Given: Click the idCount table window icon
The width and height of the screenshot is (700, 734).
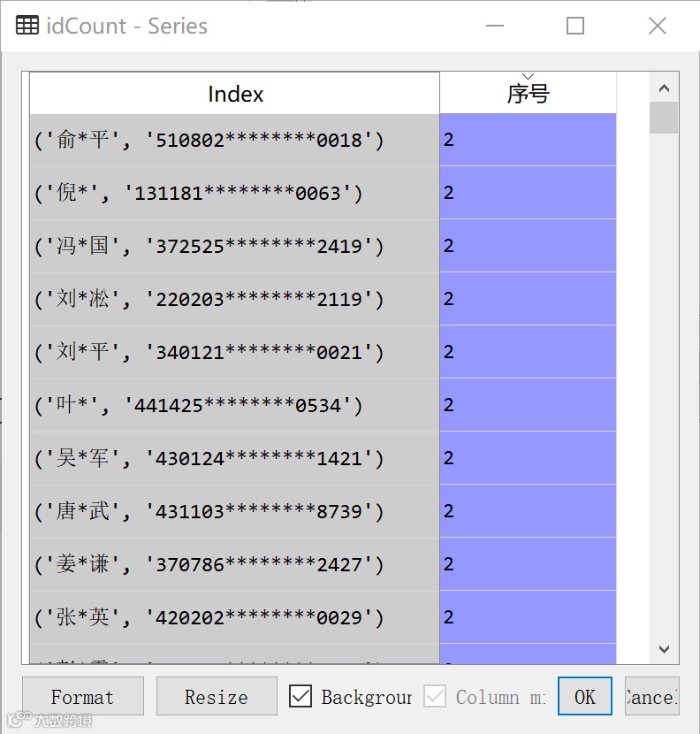Looking at the screenshot, I should [27, 26].
